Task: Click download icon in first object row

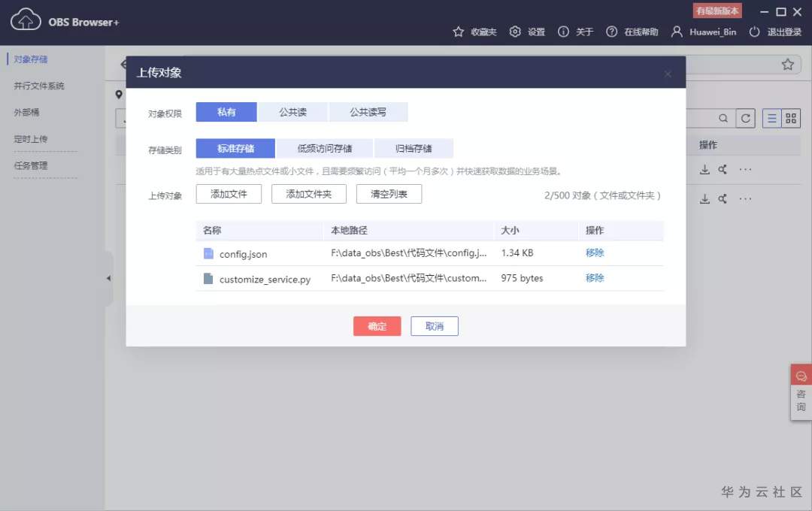Action: [x=704, y=169]
